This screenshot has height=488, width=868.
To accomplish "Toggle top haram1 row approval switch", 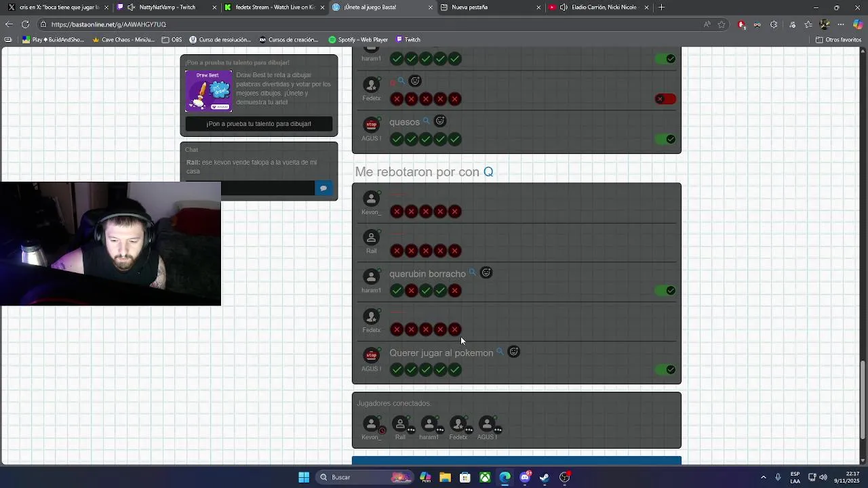I will (x=665, y=59).
